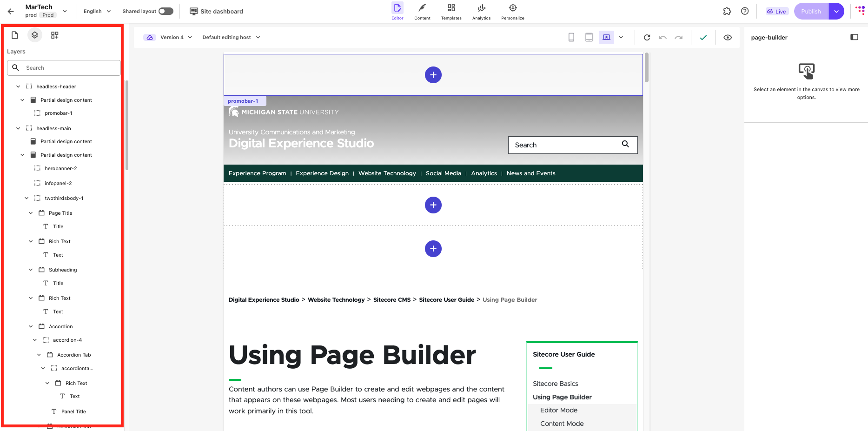Open the Sitecore User Guide breadcrumb link

446,300
